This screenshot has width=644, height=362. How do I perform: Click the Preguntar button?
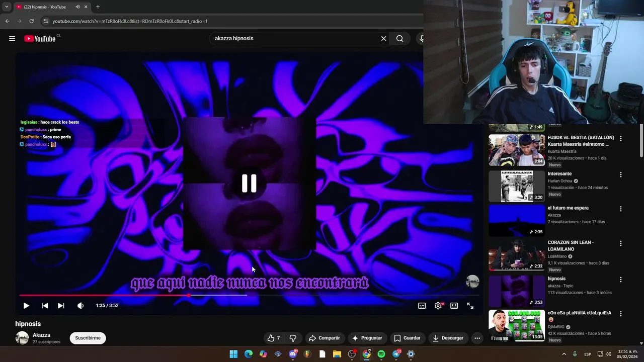(x=367, y=338)
